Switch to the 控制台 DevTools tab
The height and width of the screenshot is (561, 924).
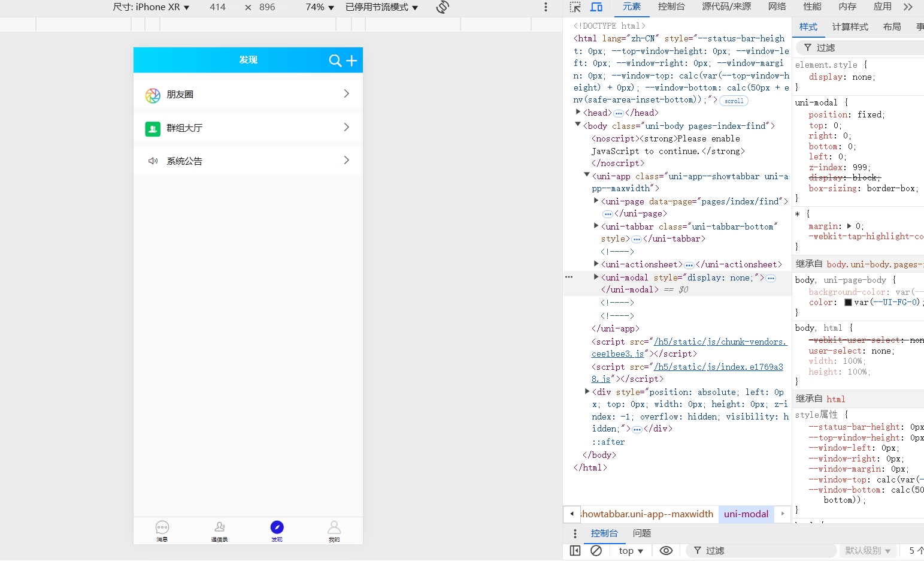pyautogui.click(x=671, y=7)
